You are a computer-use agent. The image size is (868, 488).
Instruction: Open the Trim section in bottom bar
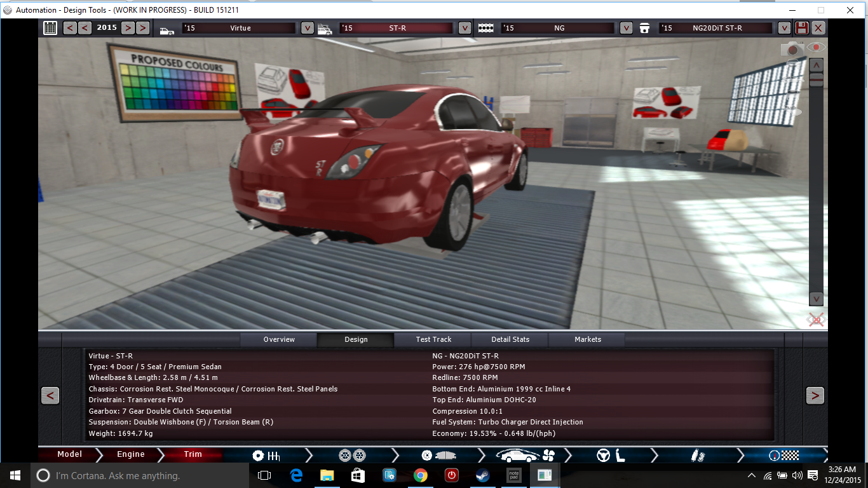(193, 454)
